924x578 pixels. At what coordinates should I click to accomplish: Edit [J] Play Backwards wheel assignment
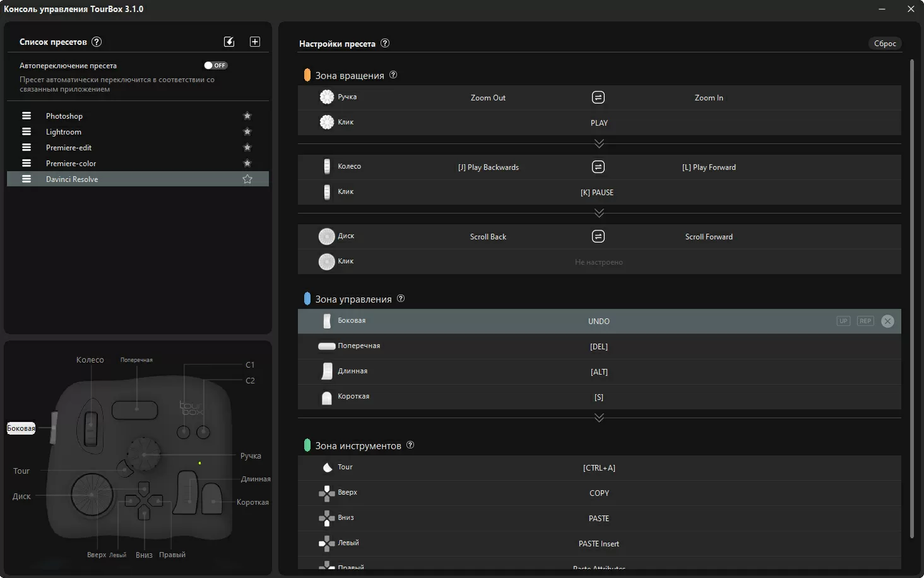coord(489,167)
